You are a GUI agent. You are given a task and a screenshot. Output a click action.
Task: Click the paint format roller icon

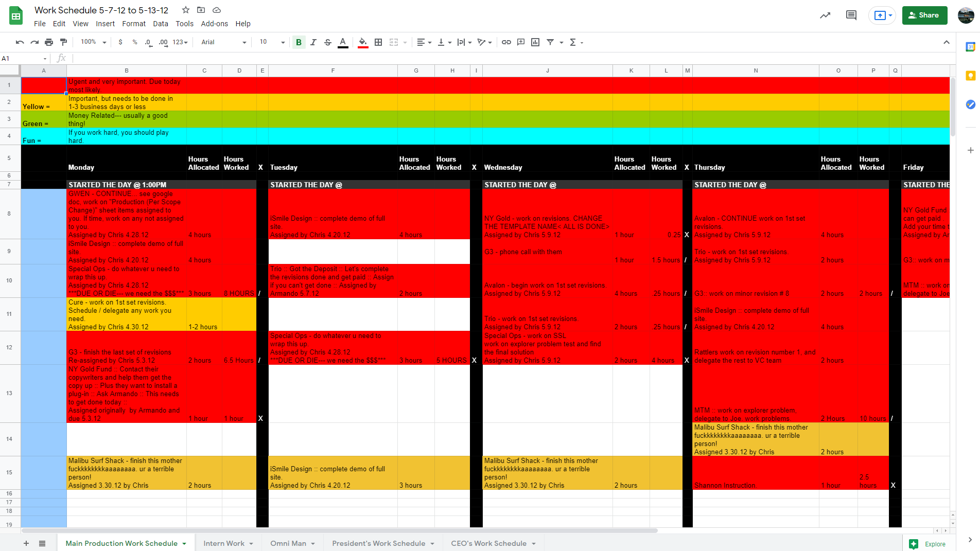pos(63,42)
